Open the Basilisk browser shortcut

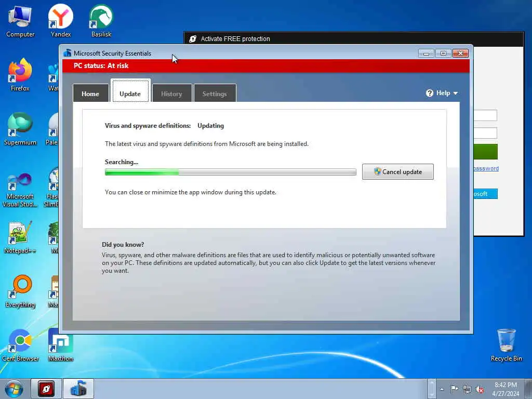coord(101,21)
